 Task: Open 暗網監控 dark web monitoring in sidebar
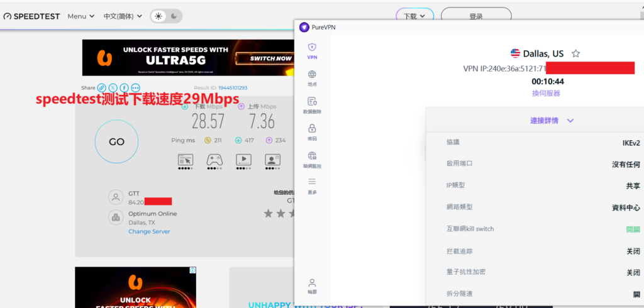click(x=312, y=160)
